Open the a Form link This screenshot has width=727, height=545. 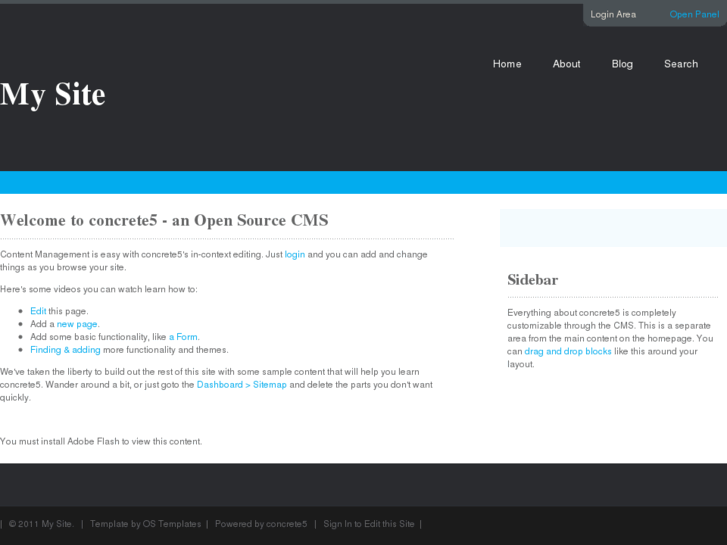(x=183, y=337)
